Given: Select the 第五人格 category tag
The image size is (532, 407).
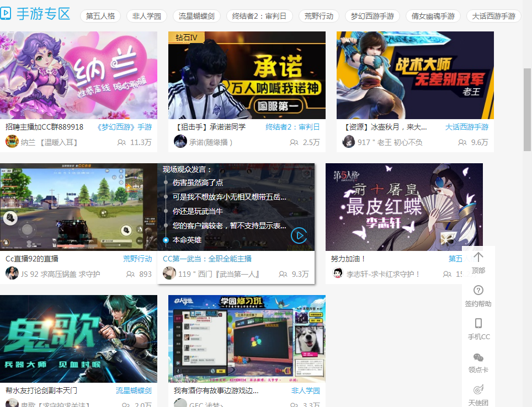Looking at the screenshot, I should point(100,16).
